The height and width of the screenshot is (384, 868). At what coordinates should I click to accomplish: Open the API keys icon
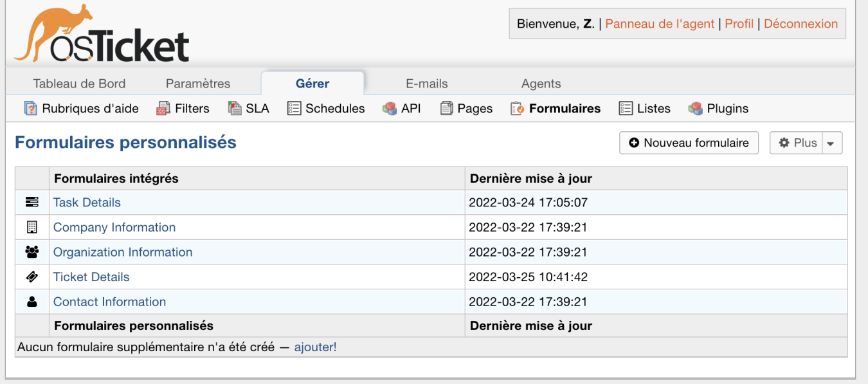[x=390, y=109]
